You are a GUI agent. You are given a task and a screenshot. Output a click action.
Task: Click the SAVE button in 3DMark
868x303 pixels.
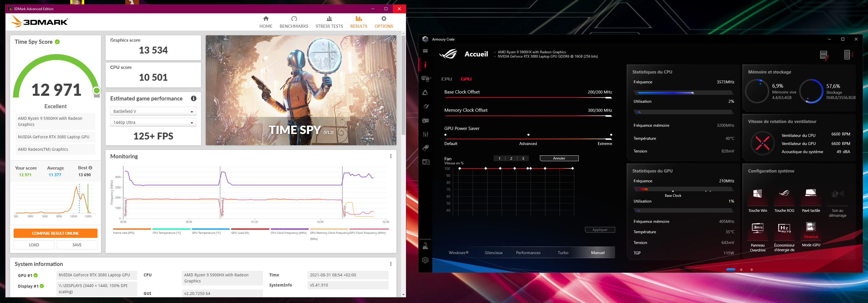(77, 245)
